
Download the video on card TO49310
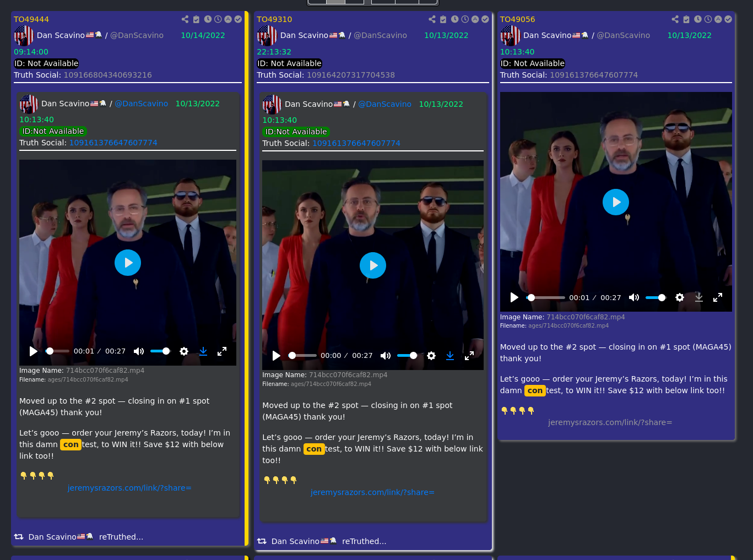click(450, 356)
